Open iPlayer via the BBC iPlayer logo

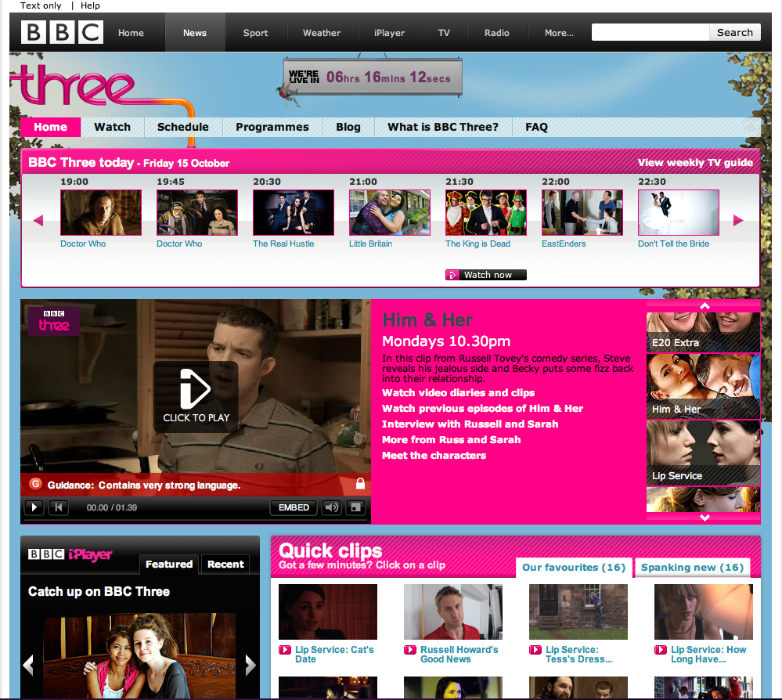[70, 554]
